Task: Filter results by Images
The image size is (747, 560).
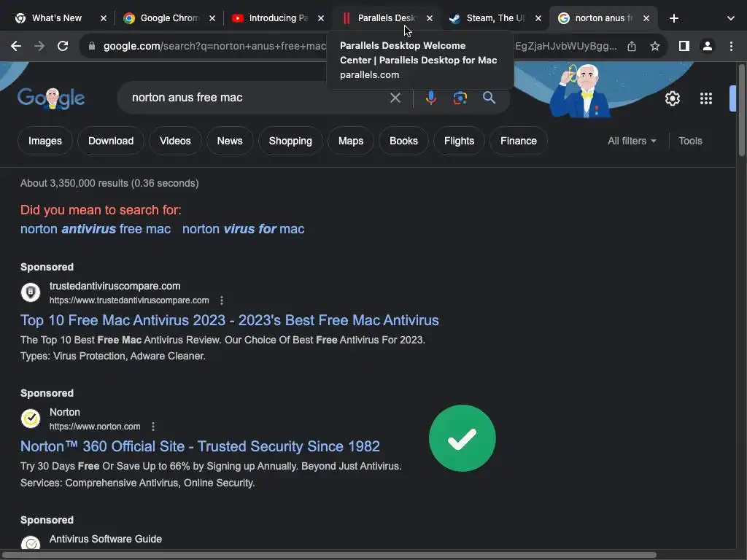Action: click(x=44, y=141)
